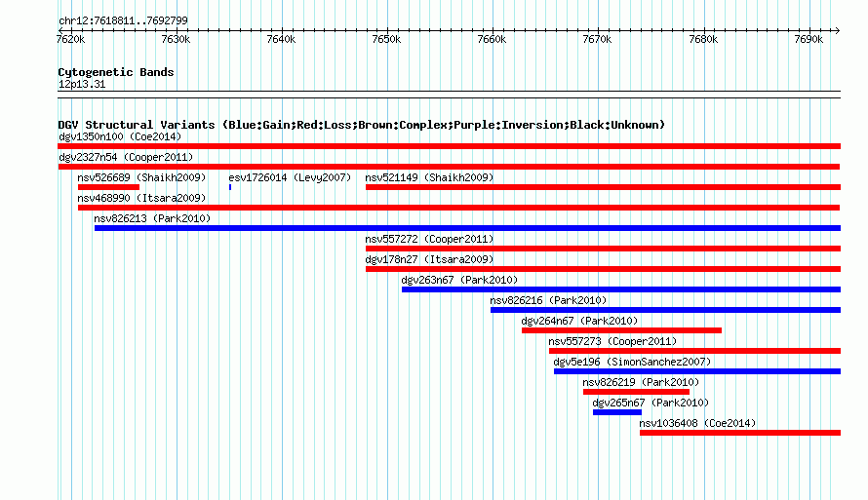This screenshot has width=868, height=500.
Task: Open the dgv2327n54 (Cooper2011) label
Action: (126, 157)
